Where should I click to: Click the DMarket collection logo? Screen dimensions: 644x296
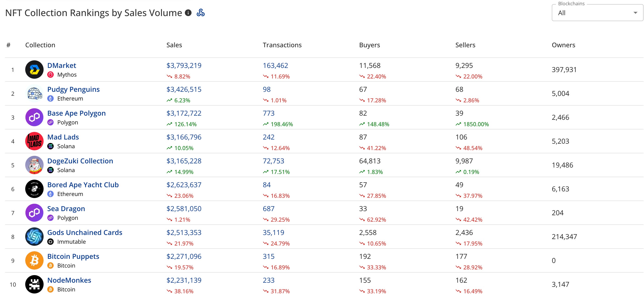point(34,70)
